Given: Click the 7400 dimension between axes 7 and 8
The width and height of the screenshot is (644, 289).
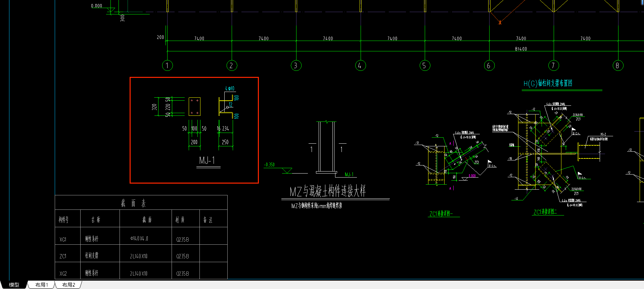Looking at the screenshot, I should tap(585, 39).
